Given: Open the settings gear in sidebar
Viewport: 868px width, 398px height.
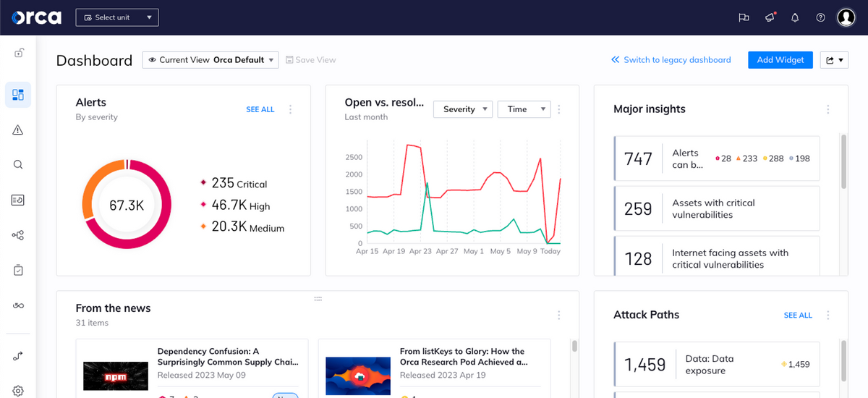Looking at the screenshot, I should click(18, 391).
